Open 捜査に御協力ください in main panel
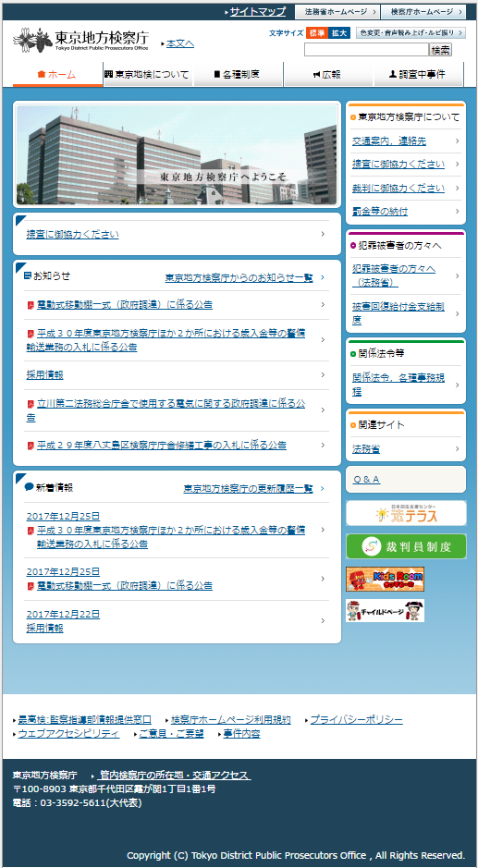The height and width of the screenshot is (868, 478). pos(72,234)
